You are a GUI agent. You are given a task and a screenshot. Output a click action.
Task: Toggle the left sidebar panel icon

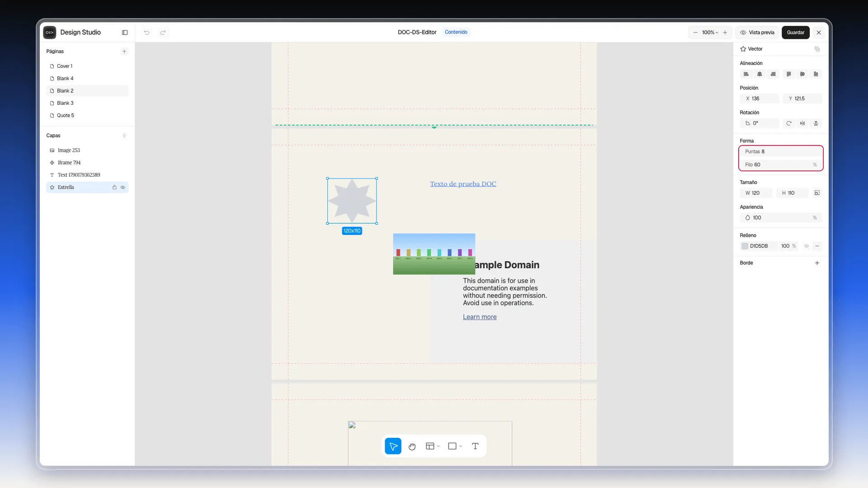point(125,33)
